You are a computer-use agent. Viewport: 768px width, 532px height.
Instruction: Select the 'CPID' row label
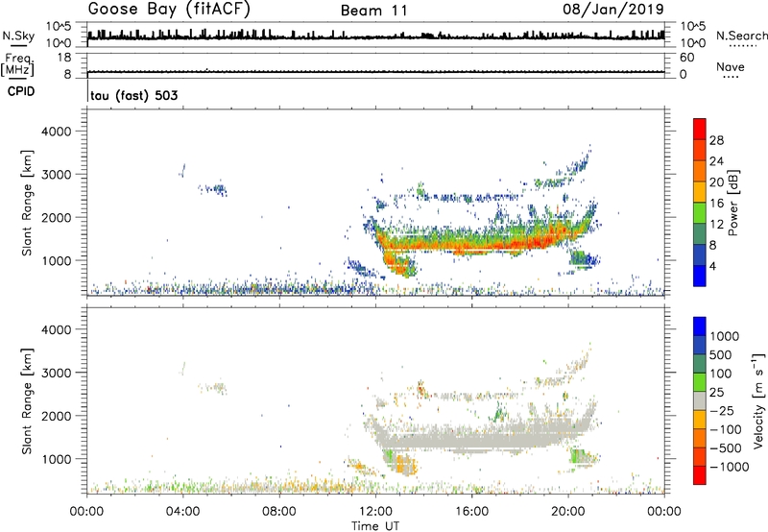(x=21, y=91)
